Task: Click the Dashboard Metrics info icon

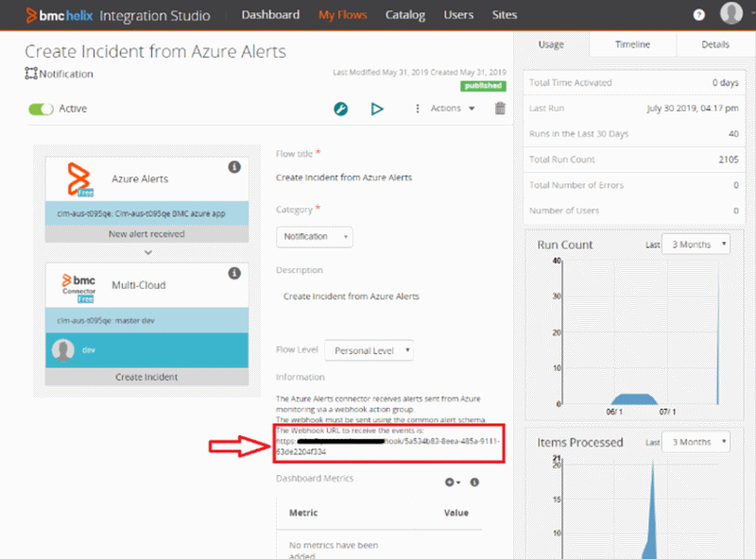Action: (x=474, y=483)
